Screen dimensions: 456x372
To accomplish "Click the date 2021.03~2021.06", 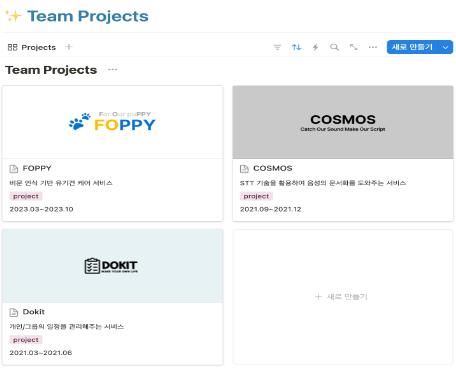I will (x=41, y=353).
